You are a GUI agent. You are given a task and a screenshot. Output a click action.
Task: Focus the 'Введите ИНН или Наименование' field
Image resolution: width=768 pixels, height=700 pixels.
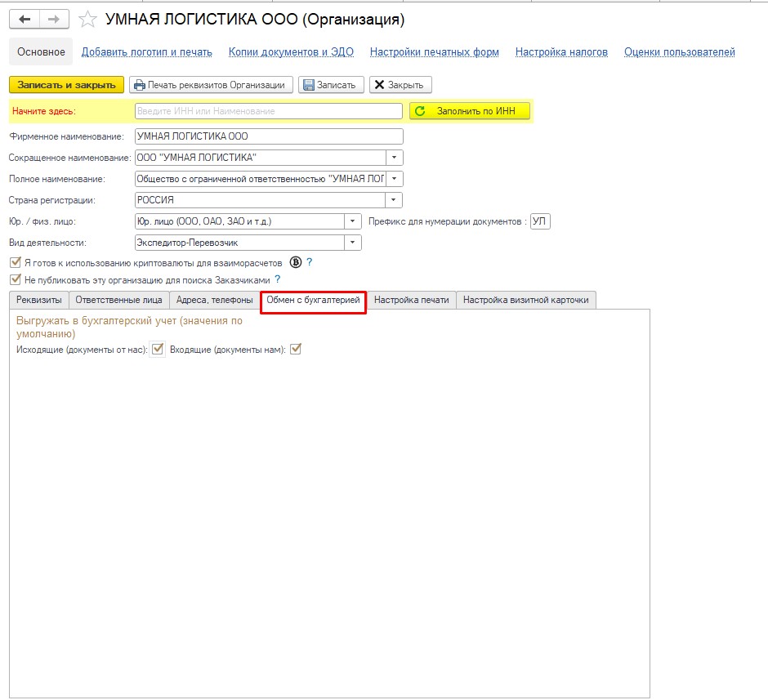[x=269, y=111]
